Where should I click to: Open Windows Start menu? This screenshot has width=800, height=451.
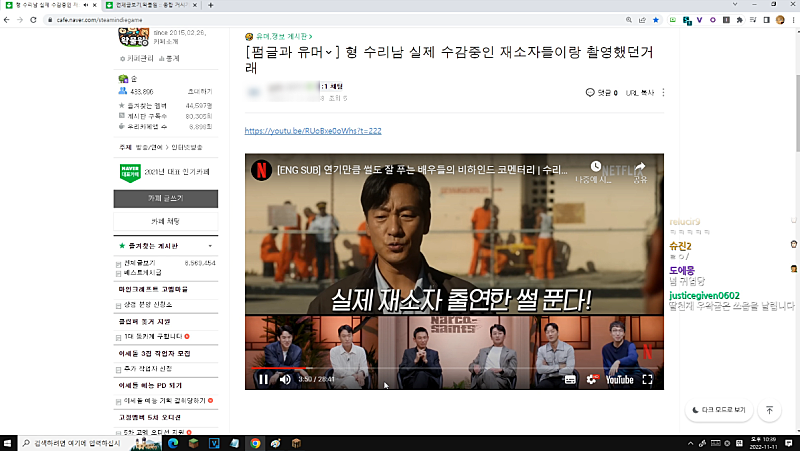[8, 443]
